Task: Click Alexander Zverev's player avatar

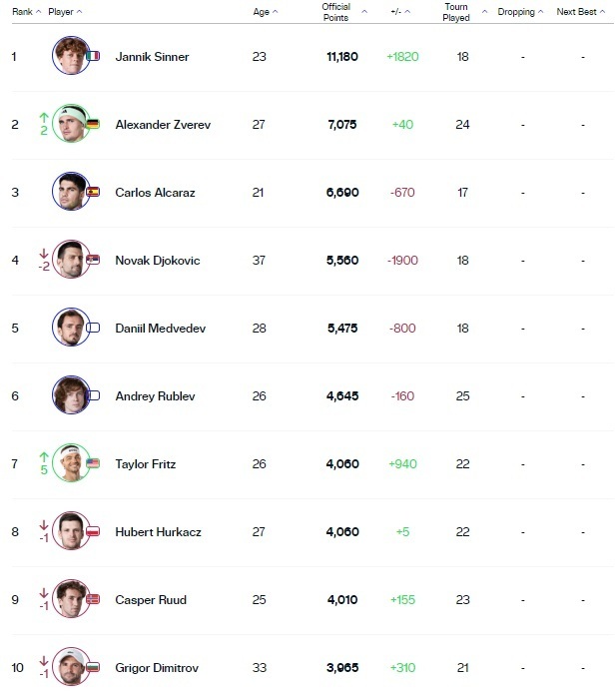Action: [x=69, y=124]
